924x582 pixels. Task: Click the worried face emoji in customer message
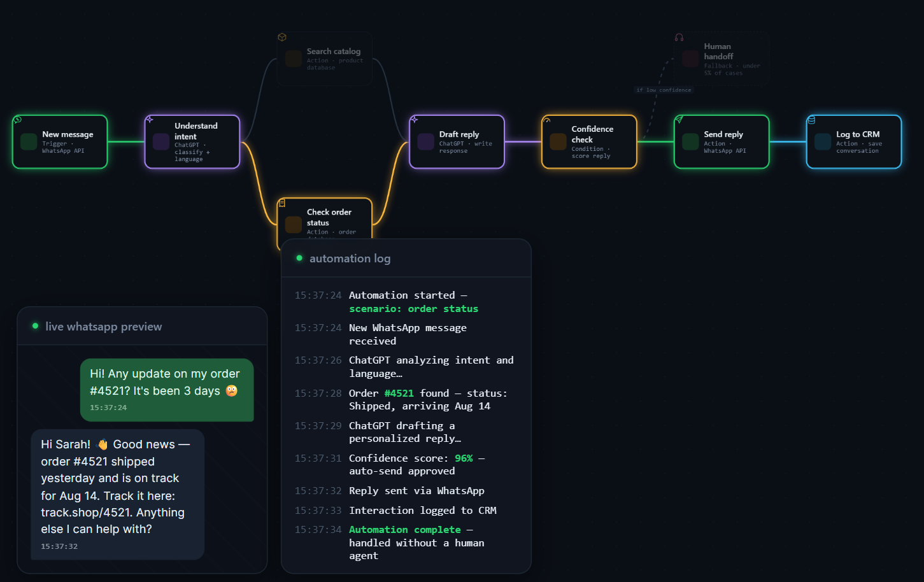pyautogui.click(x=232, y=391)
